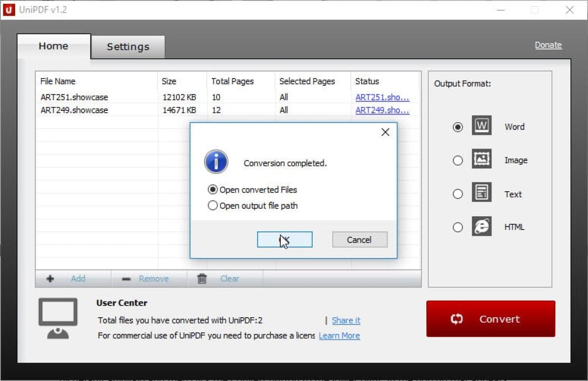This screenshot has height=381, width=588.
Task: Click the info icon in the dialog
Action: (216, 161)
